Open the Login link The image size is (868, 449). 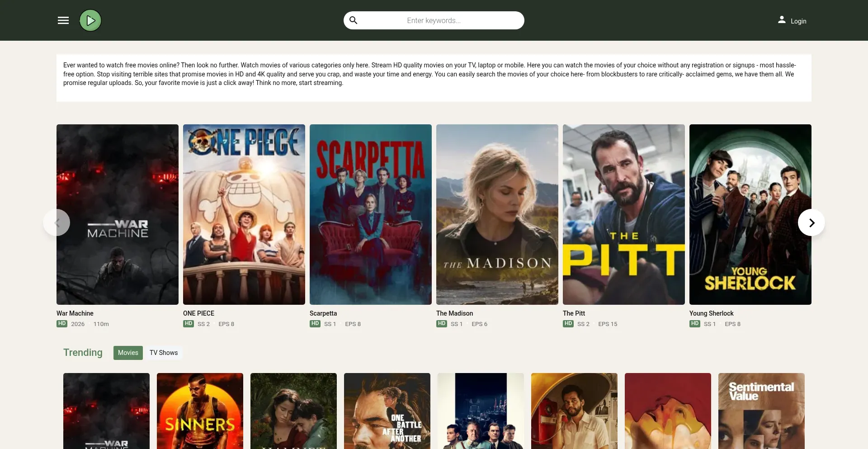798,21
